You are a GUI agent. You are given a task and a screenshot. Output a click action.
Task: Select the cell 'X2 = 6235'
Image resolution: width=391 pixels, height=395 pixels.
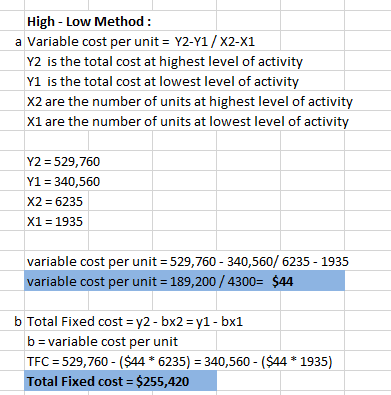click(x=55, y=202)
